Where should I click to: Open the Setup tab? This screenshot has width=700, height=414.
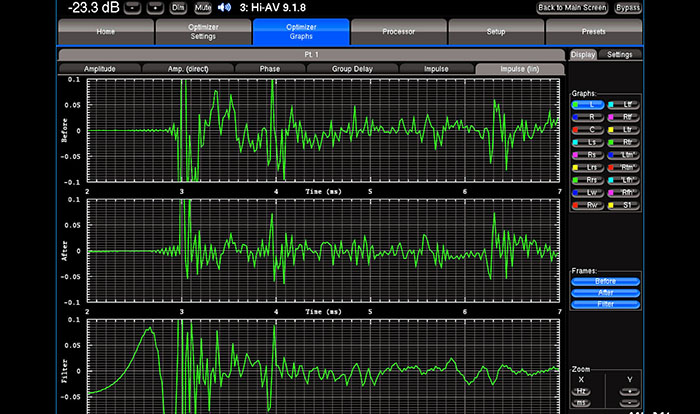pos(496,32)
